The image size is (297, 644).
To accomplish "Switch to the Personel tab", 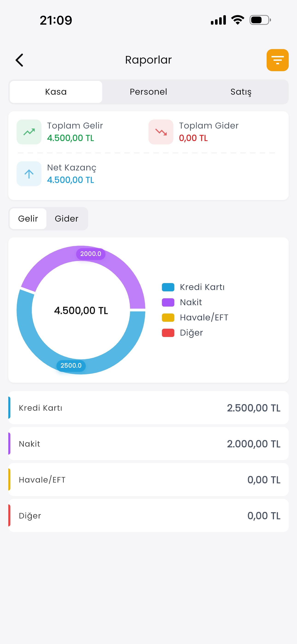I will point(148,92).
